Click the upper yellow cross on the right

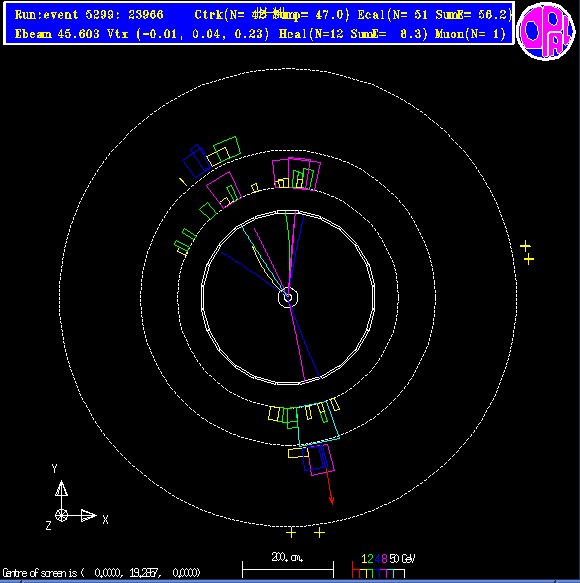point(525,246)
